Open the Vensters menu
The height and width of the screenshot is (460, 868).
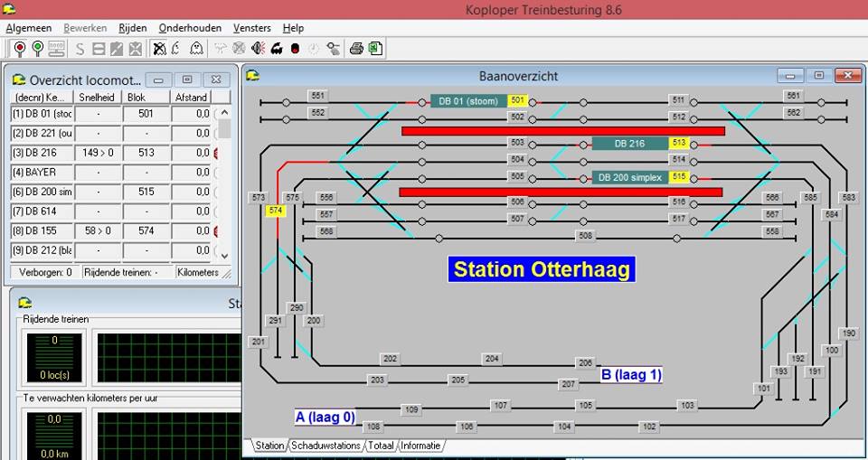click(x=251, y=28)
